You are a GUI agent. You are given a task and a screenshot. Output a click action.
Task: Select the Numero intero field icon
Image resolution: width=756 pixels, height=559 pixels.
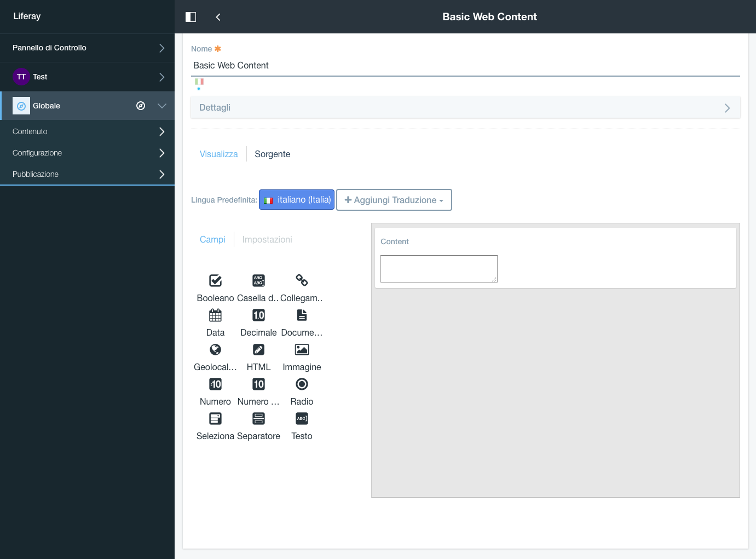(258, 384)
